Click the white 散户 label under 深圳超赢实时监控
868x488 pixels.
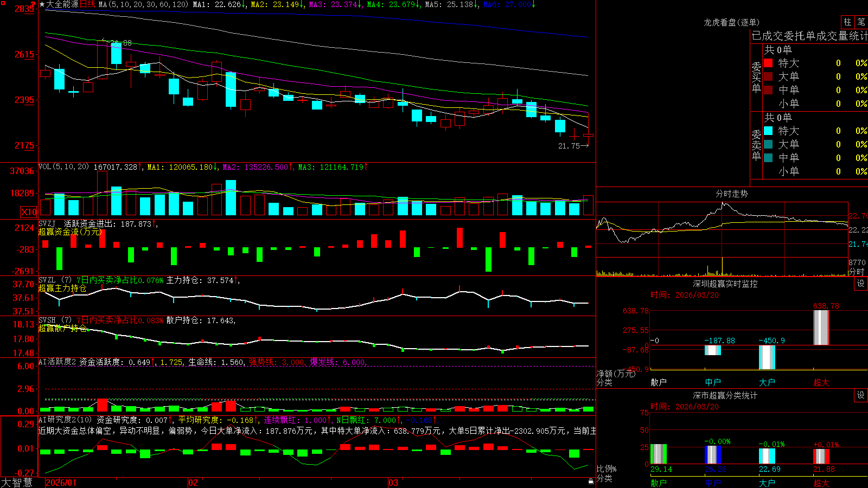[659, 382]
